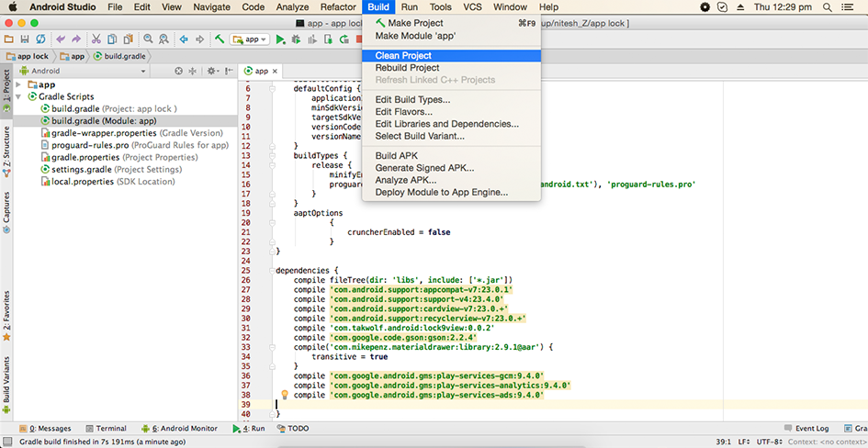Image resolution: width=868 pixels, height=448 pixels.
Task: Click the Scroll from Source target icon
Action: click(178, 71)
